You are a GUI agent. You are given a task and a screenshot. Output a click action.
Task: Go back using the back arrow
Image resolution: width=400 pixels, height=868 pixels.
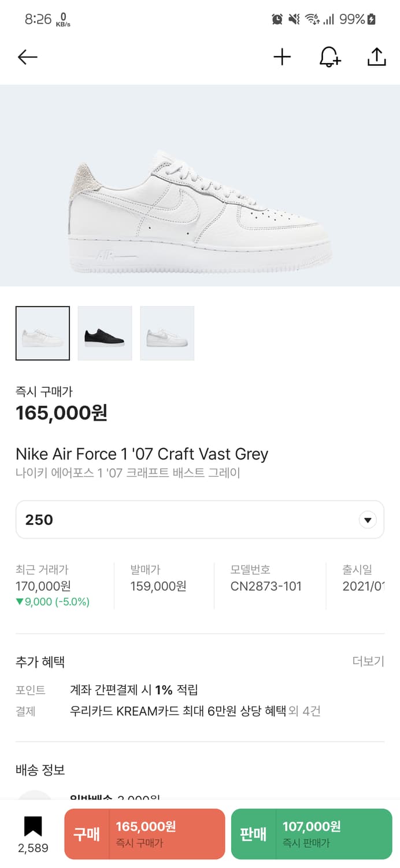(27, 57)
